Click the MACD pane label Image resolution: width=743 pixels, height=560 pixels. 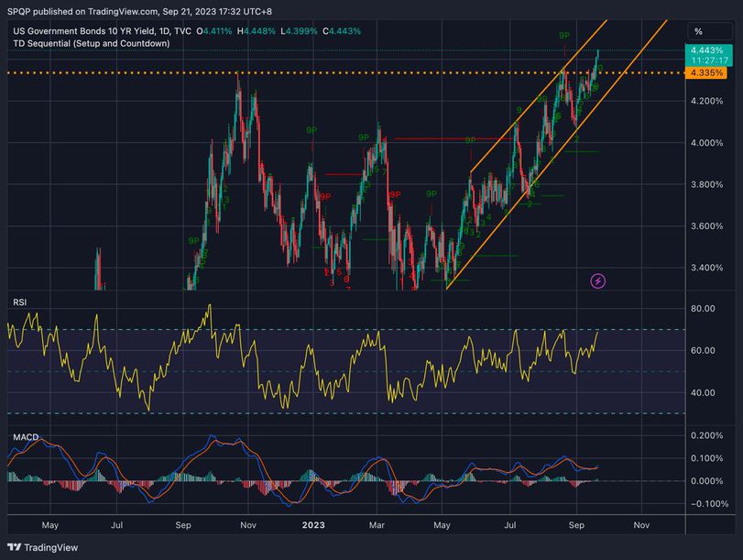pyautogui.click(x=26, y=436)
